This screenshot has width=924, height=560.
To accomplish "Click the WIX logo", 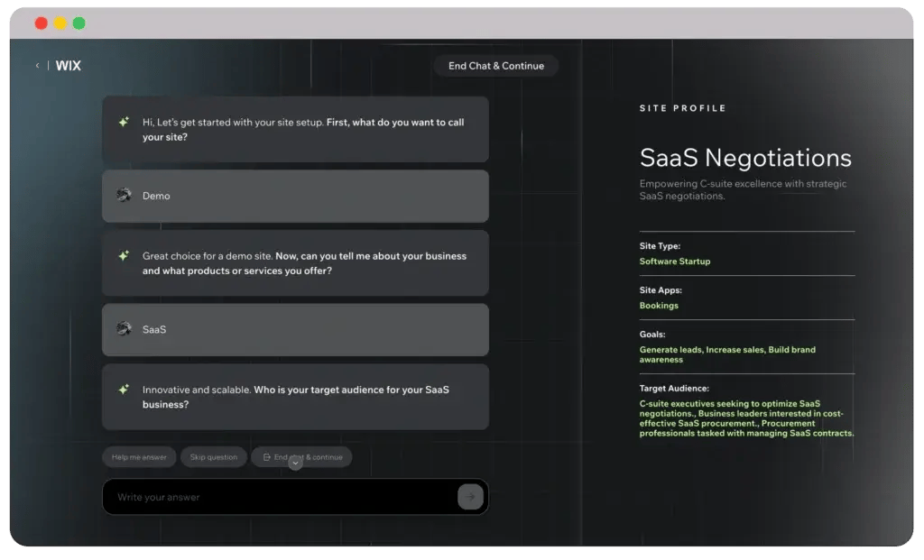I will click(68, 66).
